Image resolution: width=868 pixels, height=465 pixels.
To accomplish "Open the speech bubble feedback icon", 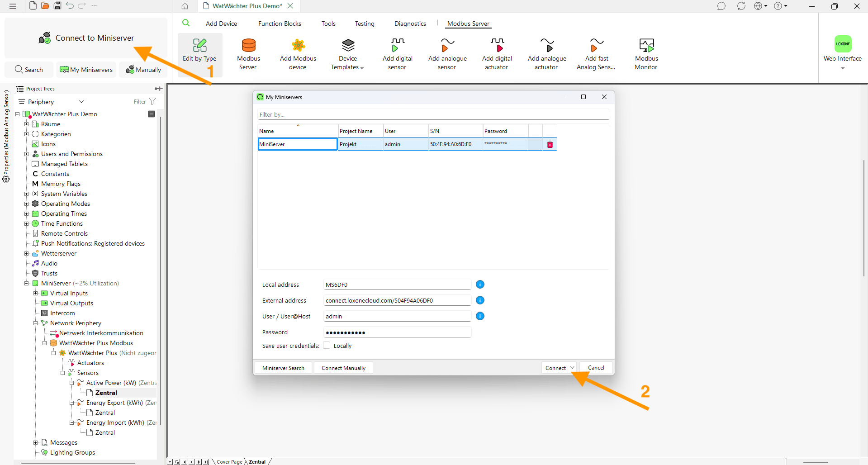I will tap(721, 6).
